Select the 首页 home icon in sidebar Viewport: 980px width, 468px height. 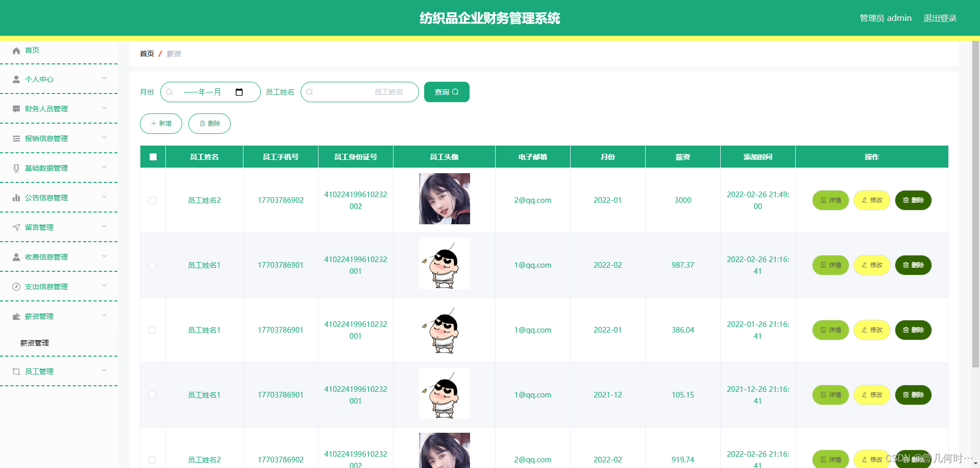coord(15,50)
